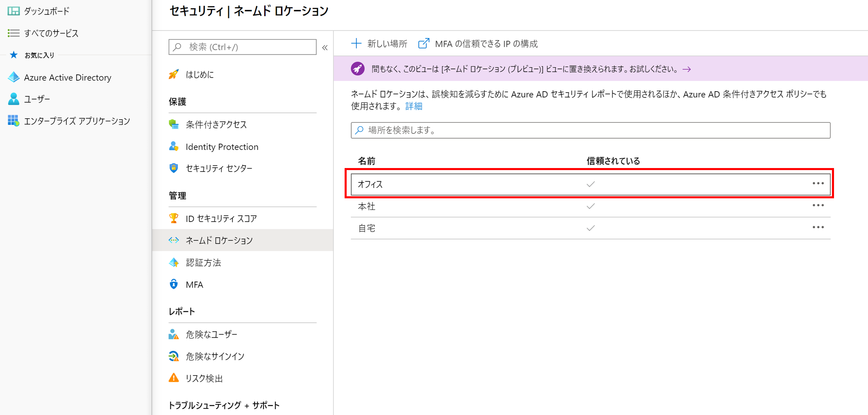Open the ellipsis menu for 自宅 row
868x415 pixels.
[818, 227]
